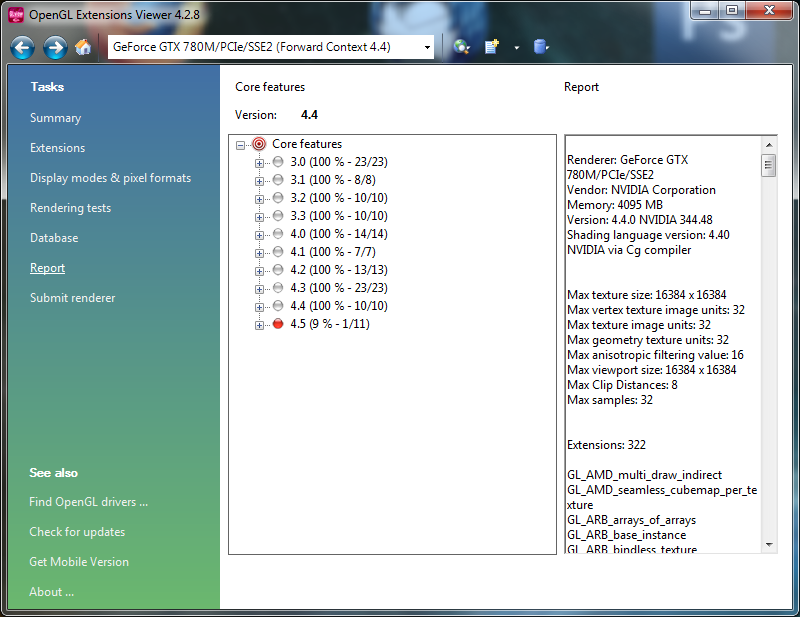Expand the 3.3 features node

(259, 217)
